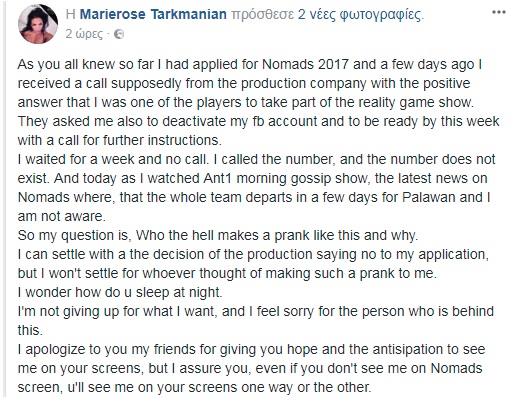Click the 'πρόσθεσε' word in post header

(262, 15)
